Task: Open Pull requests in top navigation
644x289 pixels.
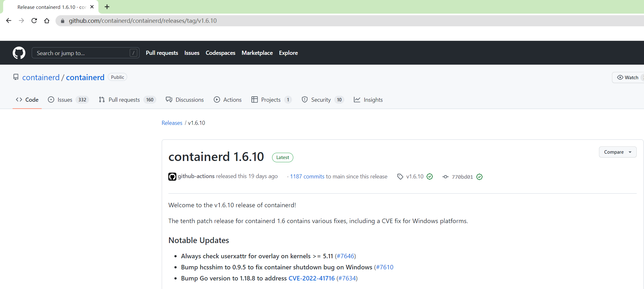Action: 162,53
